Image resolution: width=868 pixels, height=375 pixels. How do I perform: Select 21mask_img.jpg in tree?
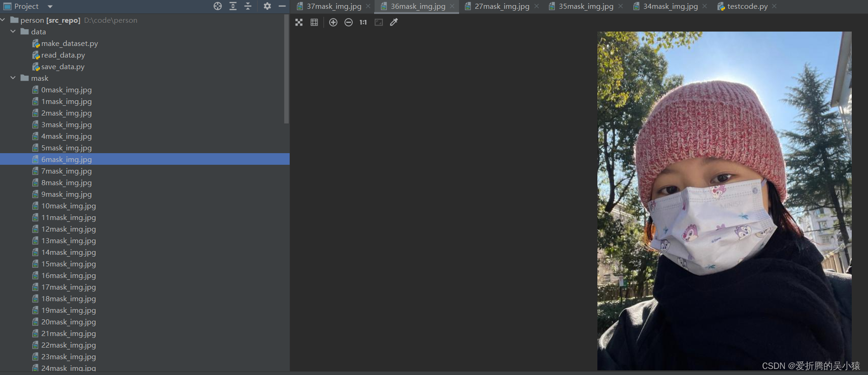coord(69,333)
